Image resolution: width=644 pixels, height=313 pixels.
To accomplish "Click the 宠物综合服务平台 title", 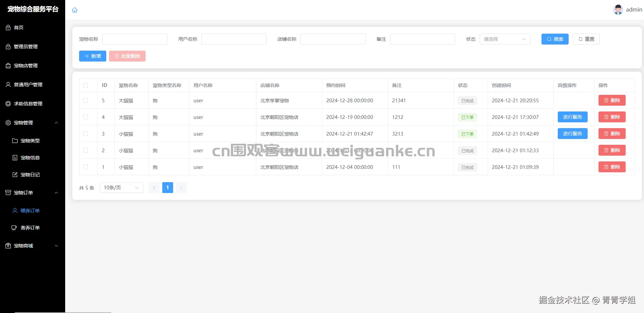I will click(33, 9).
